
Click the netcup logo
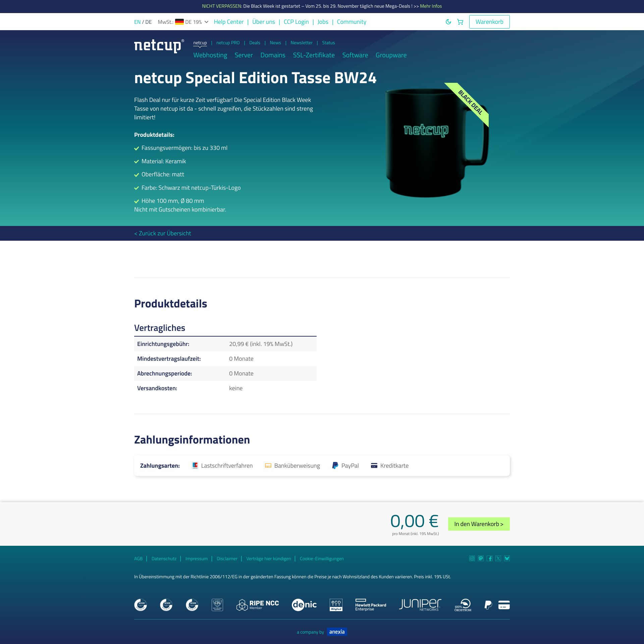click(159, 46)
